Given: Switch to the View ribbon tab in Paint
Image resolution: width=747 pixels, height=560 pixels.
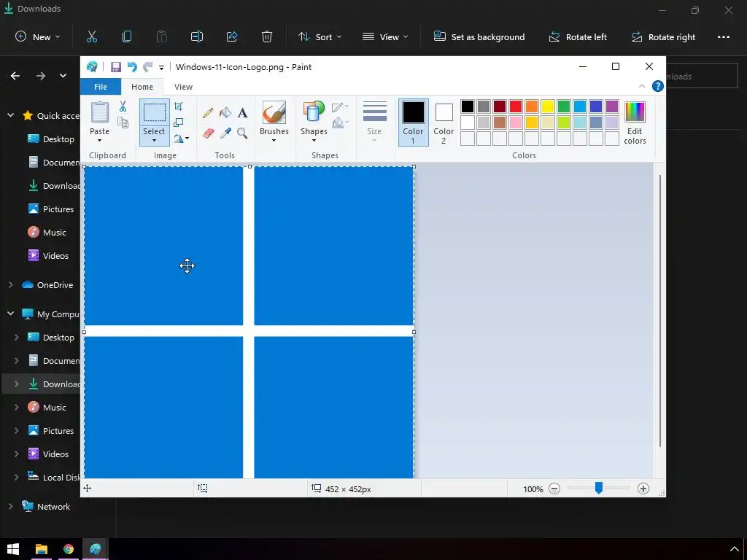Looking at the screenshot, I should coord(183,87).
